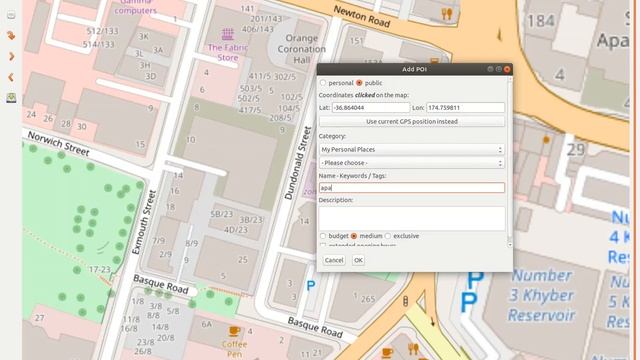This screenshot has height=360, width=640.
Task: Click the Newton Road street label
Action: [x=362, y=17]
